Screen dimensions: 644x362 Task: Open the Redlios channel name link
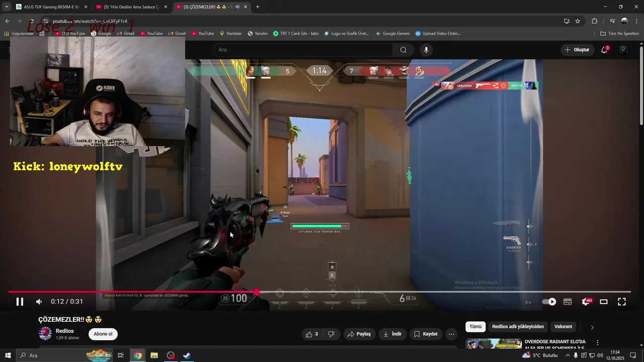[x=65, y=331]
